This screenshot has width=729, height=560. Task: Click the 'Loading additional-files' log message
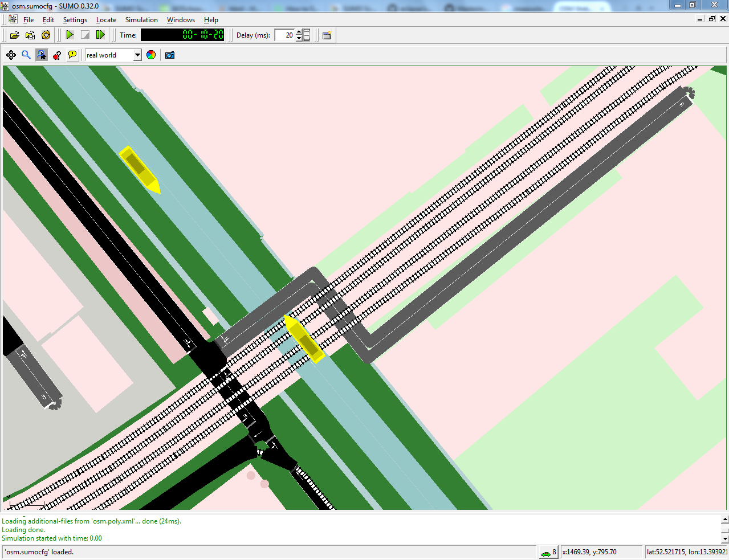pyautogui.click(x=91, y=521)
